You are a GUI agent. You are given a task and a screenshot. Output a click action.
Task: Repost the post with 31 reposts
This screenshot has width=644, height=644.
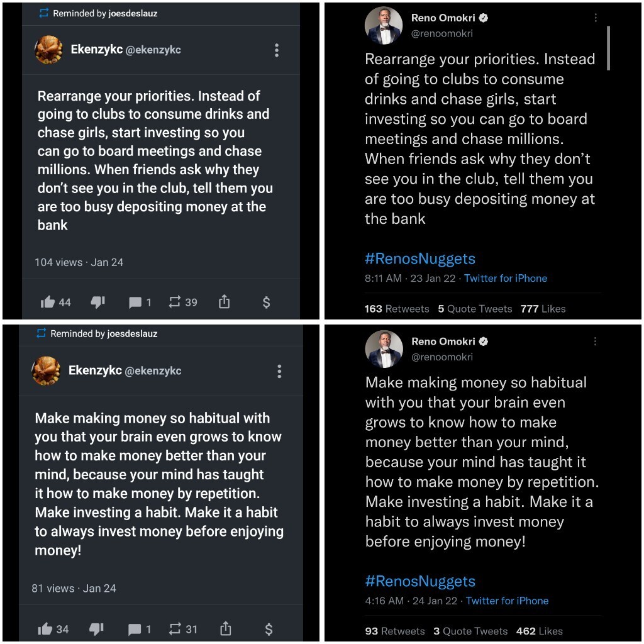click(175, 629)
